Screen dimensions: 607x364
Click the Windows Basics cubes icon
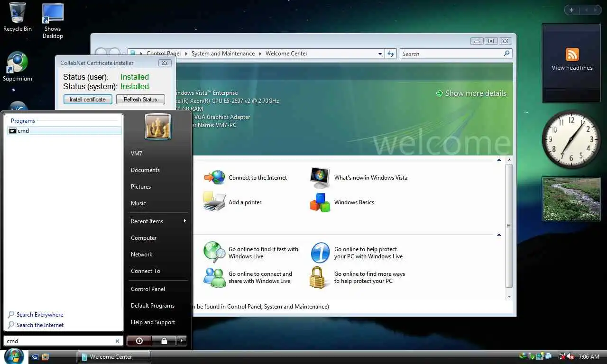click(x=320, y=202)
